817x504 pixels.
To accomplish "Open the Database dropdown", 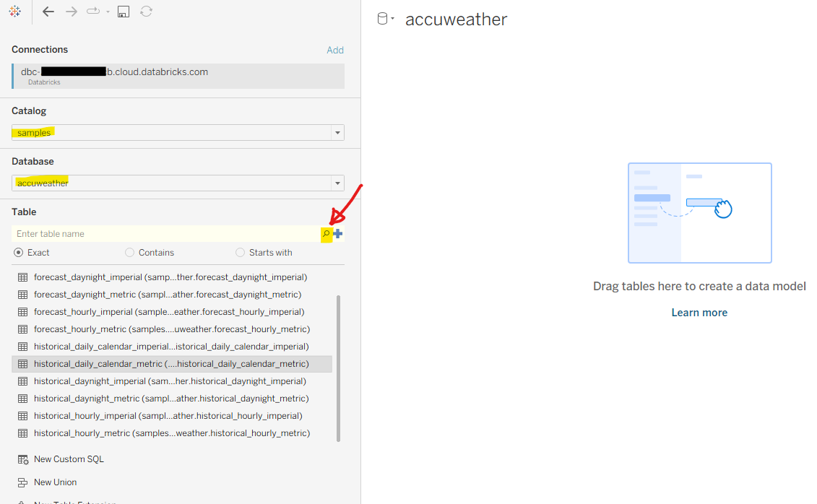I will (337, 183).
